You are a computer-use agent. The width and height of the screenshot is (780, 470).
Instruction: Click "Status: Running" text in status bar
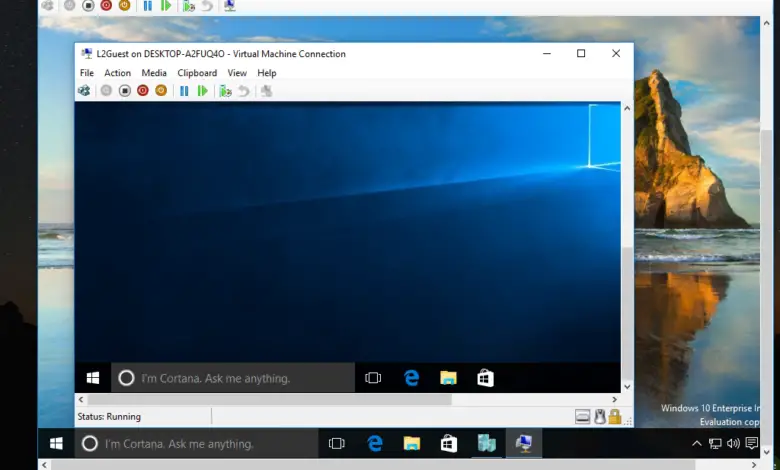[x=109, y=416]
